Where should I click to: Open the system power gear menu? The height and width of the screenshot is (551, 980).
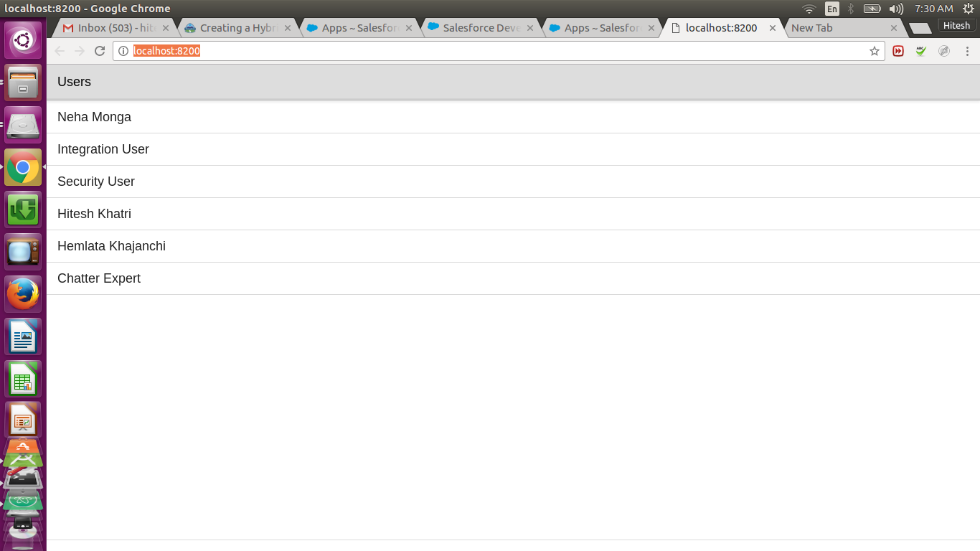point(967,9)
